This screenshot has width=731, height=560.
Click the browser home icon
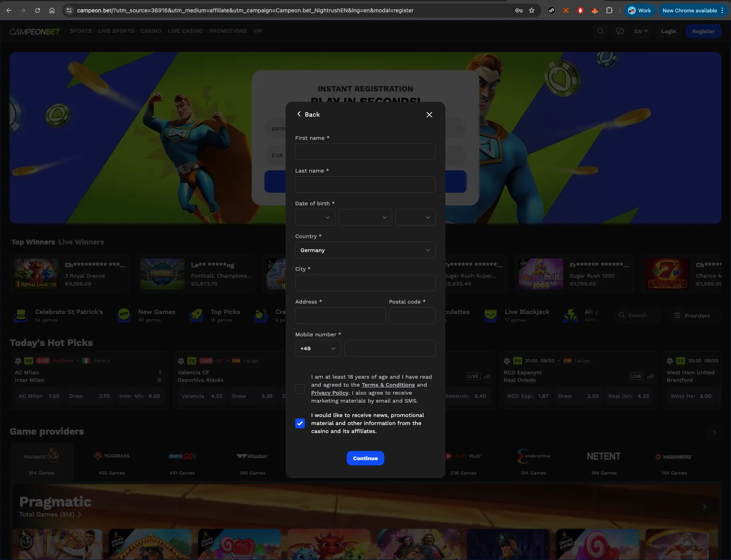(52, 10)
